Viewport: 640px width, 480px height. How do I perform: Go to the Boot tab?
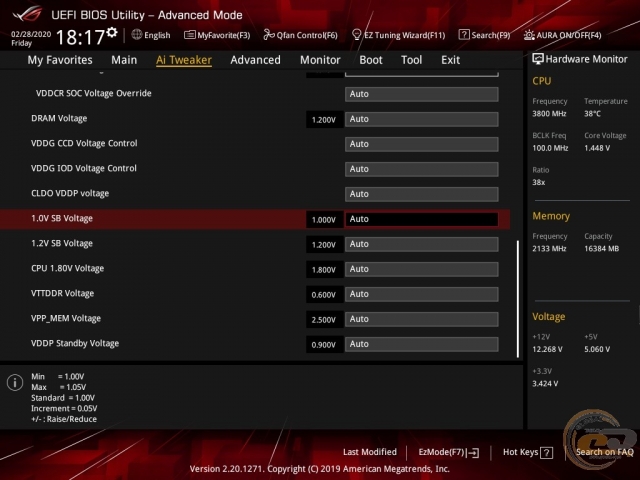(x=371, y=60)
